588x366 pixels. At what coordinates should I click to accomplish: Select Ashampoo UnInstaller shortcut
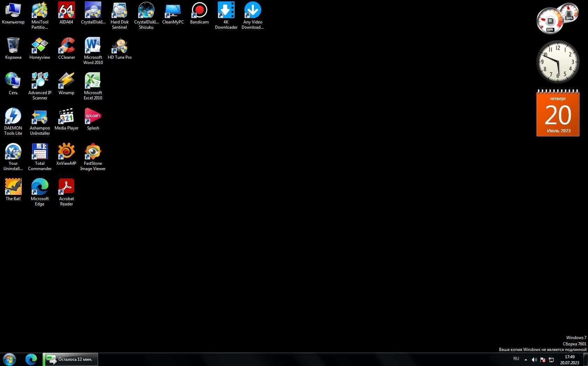click(x=40, y=122)
